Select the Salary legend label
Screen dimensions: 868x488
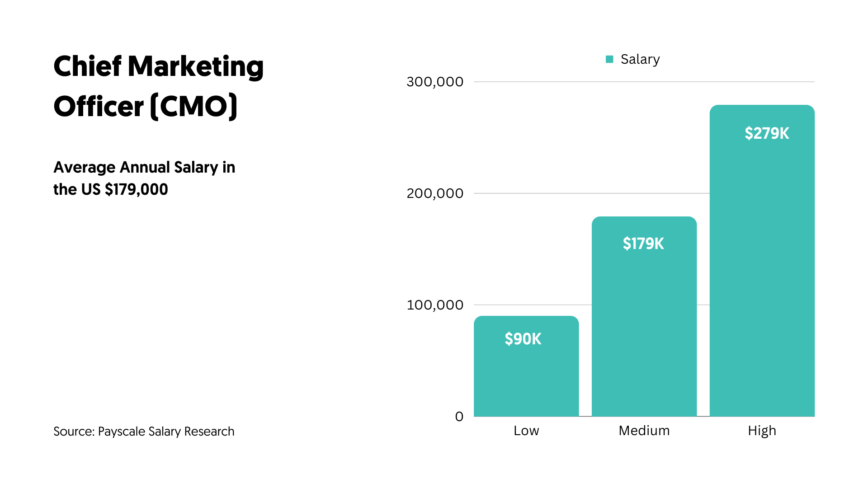coord(640,59)
